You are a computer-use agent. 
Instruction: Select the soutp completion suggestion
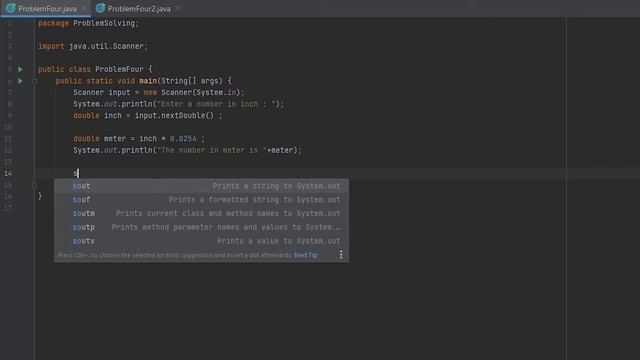point(201,227)
